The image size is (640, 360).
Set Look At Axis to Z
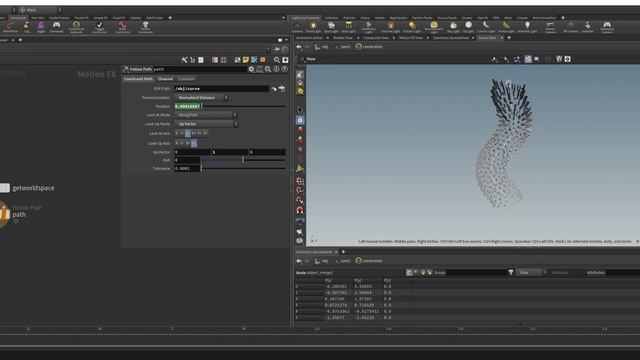pos(187,133)
